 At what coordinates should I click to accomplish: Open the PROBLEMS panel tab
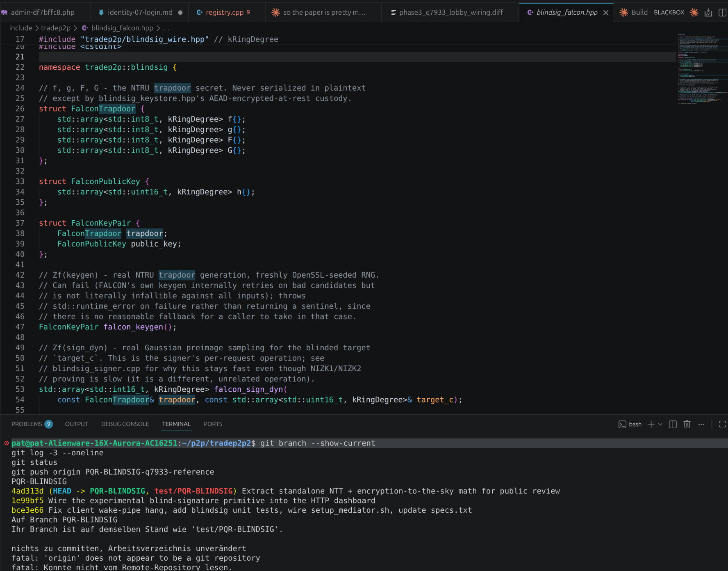pyautogui.click(x=27, y=424)
